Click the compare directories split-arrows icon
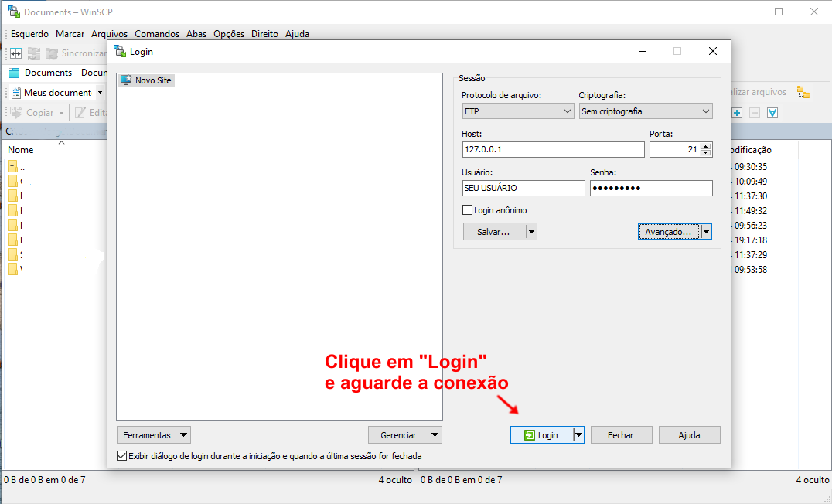The height and width of the screenshot is (504, 832). click(16, 53)
